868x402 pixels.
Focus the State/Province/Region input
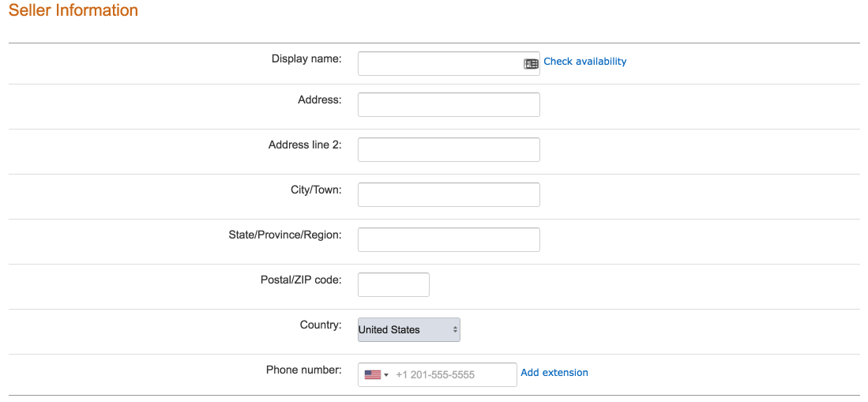click(x=449, y=239)
